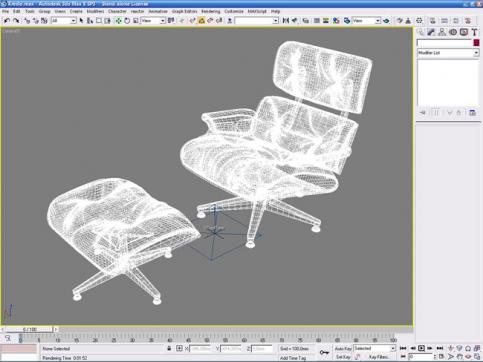Open reference coordinate system View dropdown
Viewport: 483px width, 362px height.
[x=153, y=21]
